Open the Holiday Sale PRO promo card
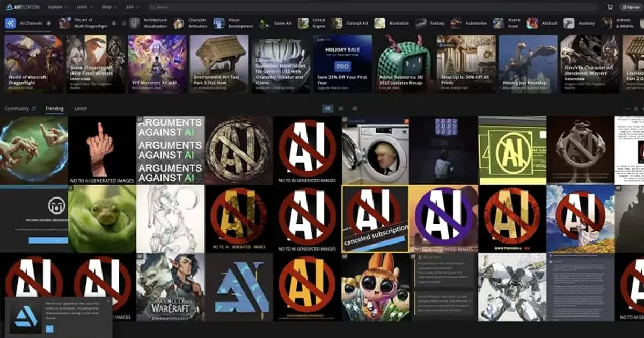 [342, 64]
